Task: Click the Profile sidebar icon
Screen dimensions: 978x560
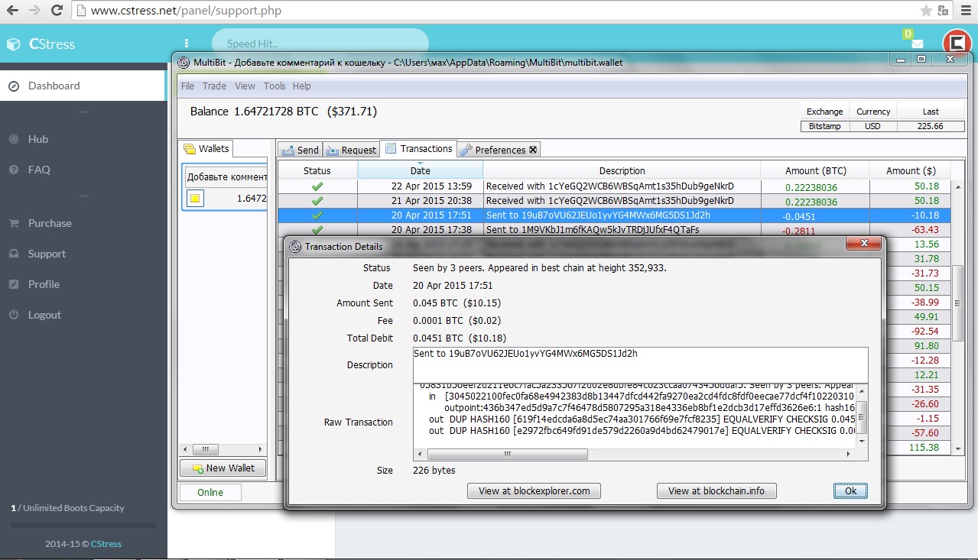Action: 13,284
